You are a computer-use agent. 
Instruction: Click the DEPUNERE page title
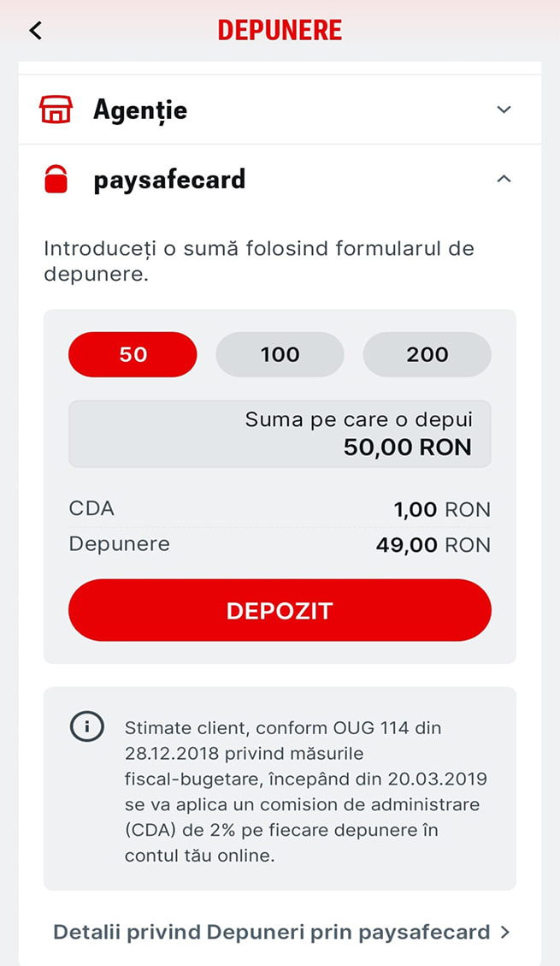[x=280, y=30]
